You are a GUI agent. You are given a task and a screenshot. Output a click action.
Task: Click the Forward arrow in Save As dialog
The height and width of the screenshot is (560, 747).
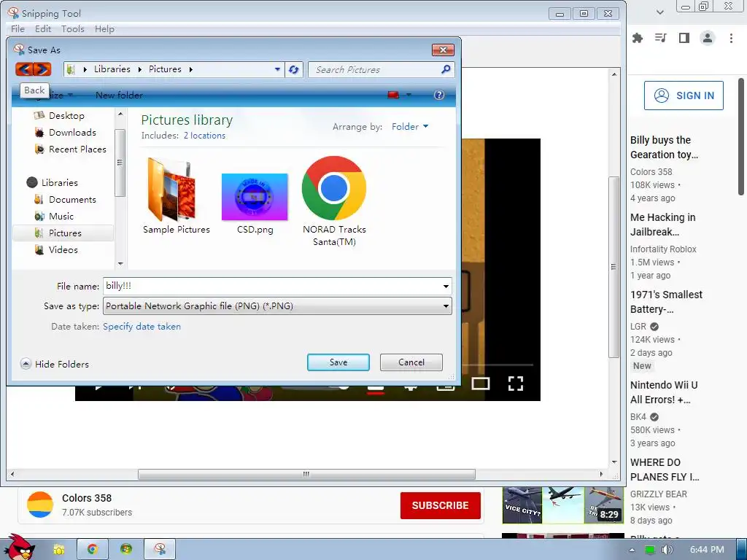tap(42, 69)
